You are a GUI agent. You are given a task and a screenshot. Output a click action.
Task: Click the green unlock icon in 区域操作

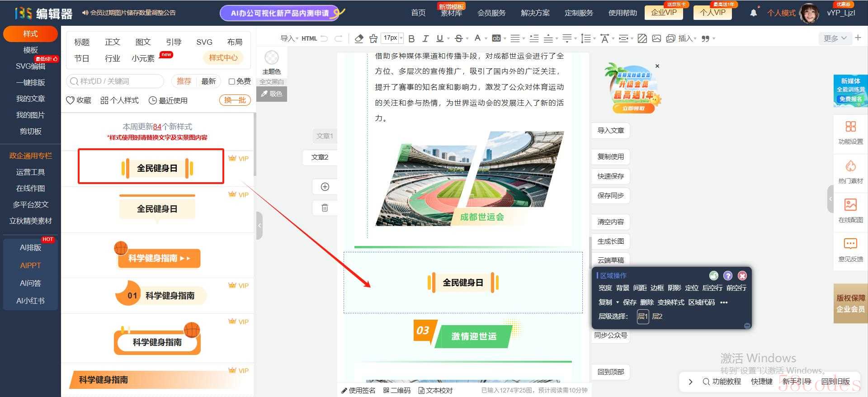[713, 275]
